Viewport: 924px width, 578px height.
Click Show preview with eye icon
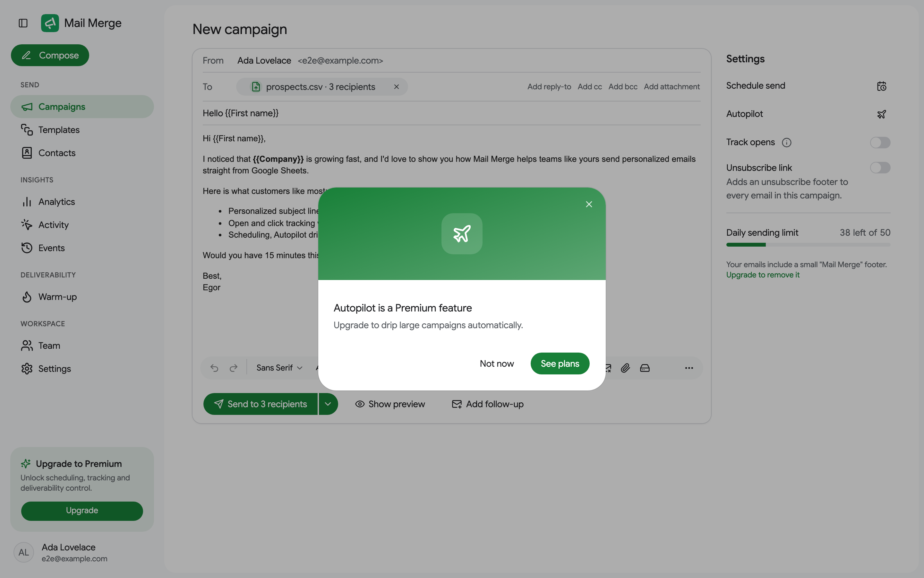tap(390, 404)
